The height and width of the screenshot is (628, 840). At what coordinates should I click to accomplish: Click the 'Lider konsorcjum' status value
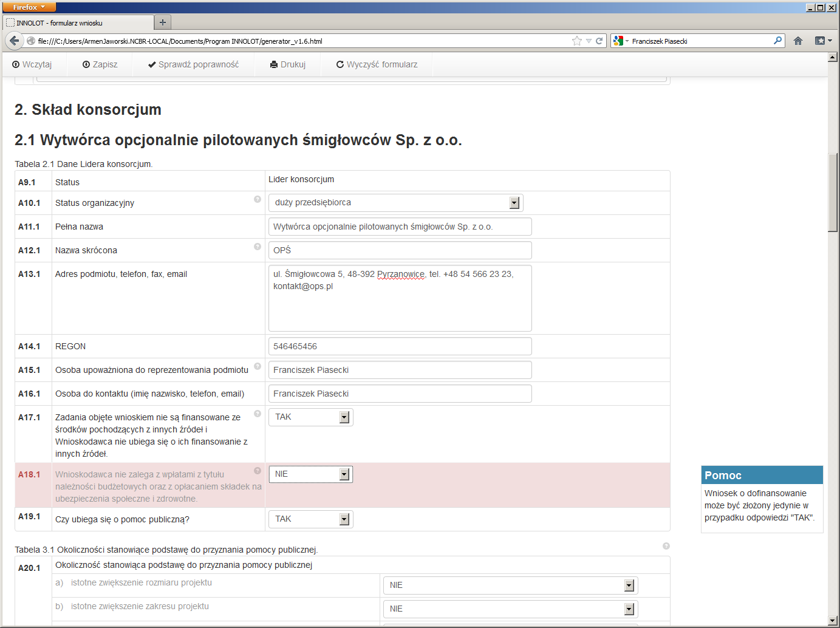[x=301, y=179]
